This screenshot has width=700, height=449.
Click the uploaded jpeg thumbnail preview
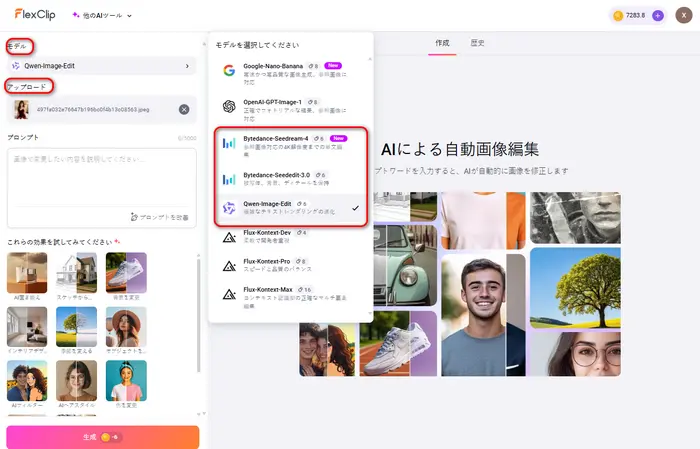pyautogui.click(x=21, y=109)
